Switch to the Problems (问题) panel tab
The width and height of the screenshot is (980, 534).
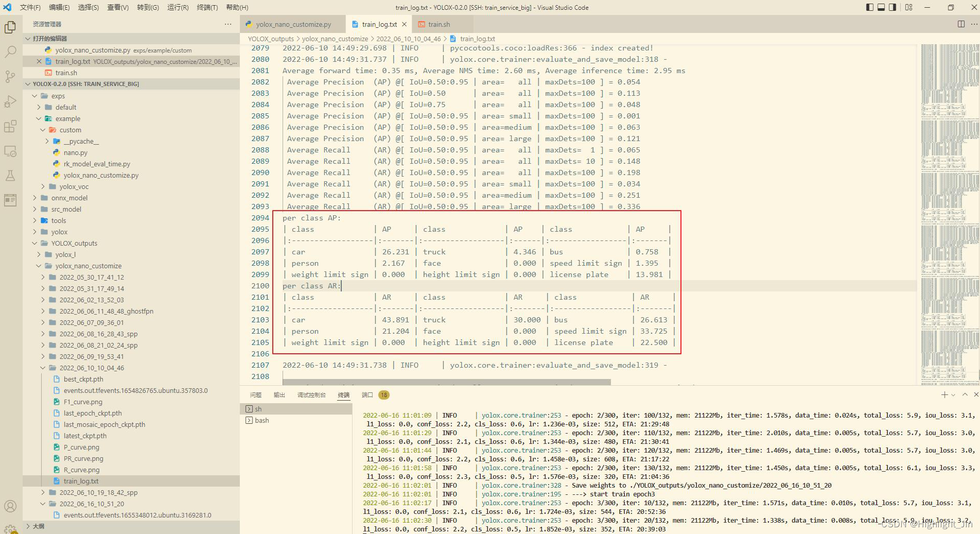(x=256, y=395)
